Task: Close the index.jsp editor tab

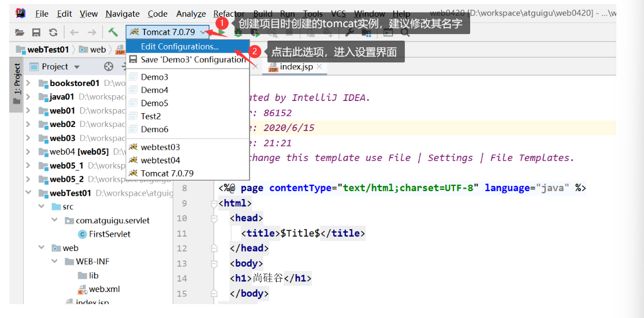Action: [x=319, y=66]
